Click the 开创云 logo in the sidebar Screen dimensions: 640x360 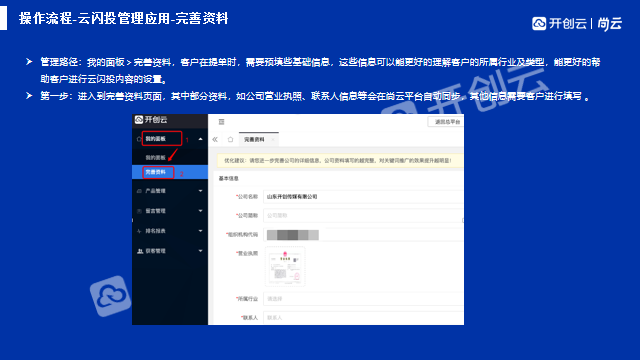[x=151, y=120]
